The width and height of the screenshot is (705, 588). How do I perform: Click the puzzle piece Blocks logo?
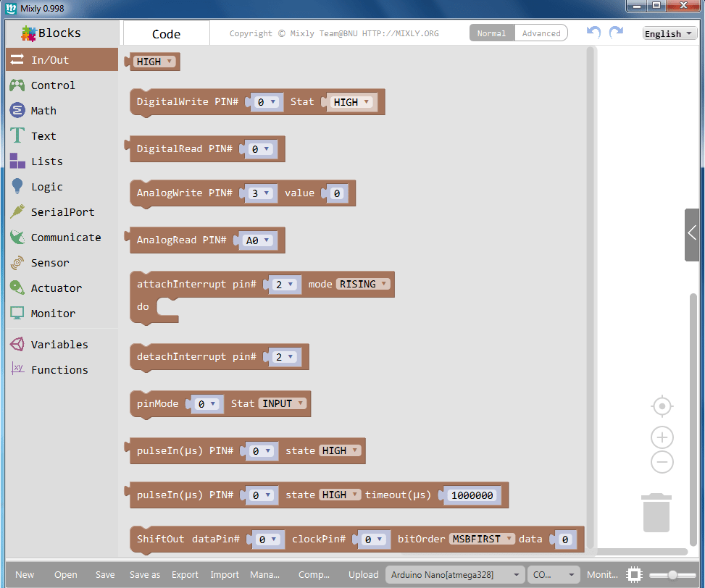[28, 33]
